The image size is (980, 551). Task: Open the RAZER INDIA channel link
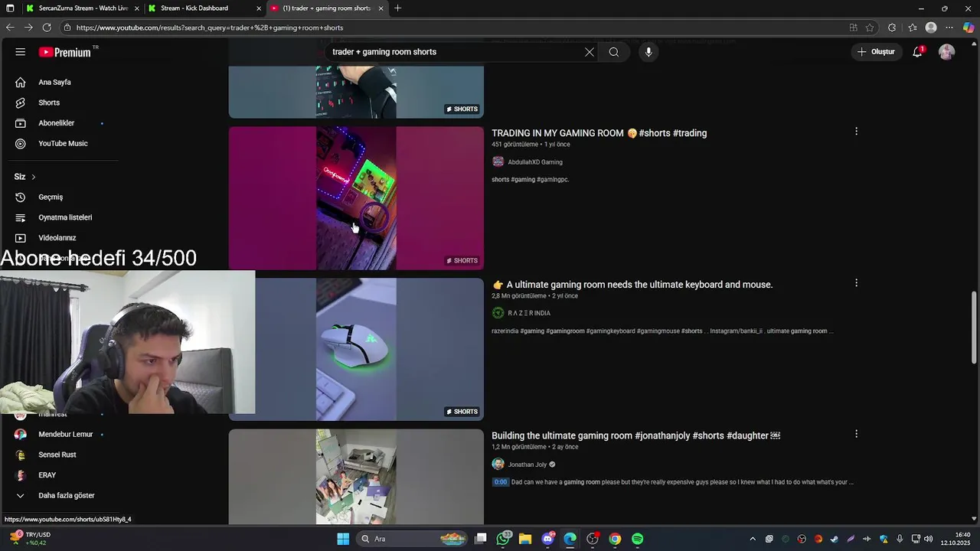tap(529, 313)
